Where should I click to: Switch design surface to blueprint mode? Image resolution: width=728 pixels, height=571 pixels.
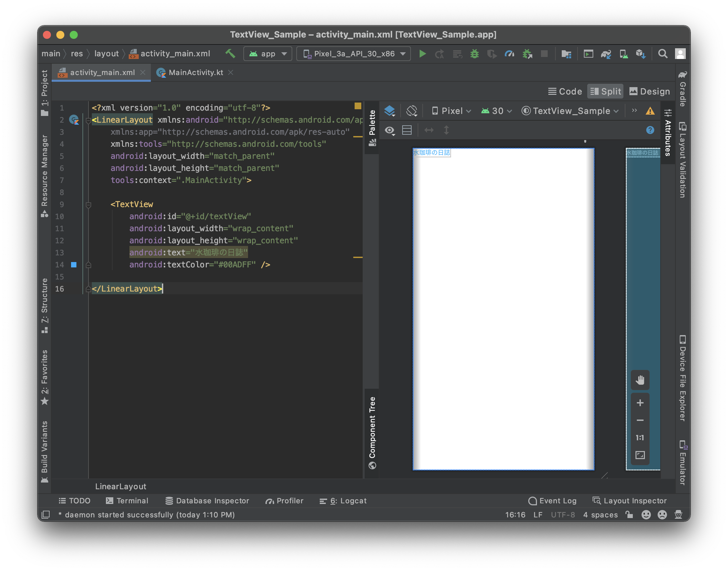[390, 111]
